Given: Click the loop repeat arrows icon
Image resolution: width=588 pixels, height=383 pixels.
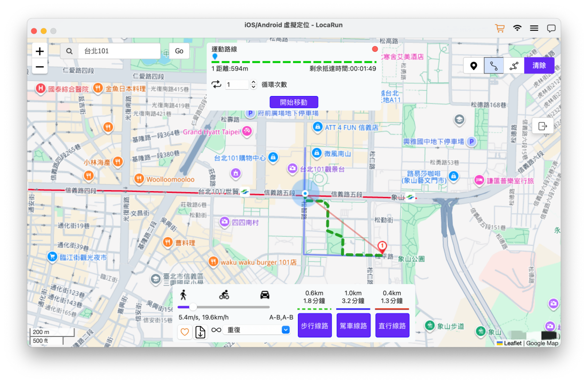Looking at the screenshot, I should (216, 84).
